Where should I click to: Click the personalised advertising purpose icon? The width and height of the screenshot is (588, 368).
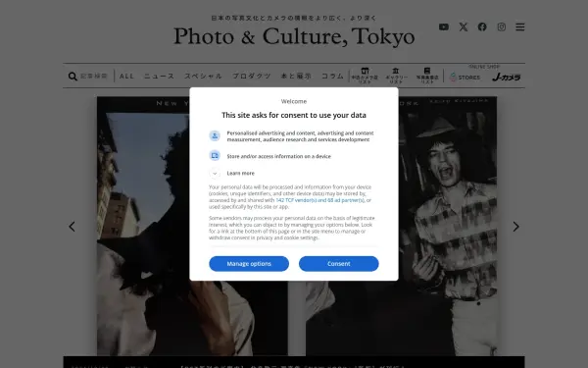(x=215, y=136)
